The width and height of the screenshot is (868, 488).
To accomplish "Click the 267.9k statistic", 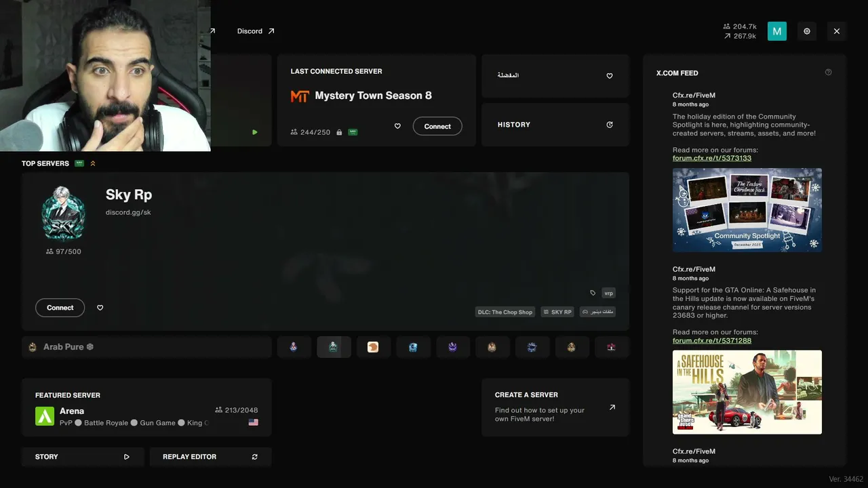I will 740,36.
